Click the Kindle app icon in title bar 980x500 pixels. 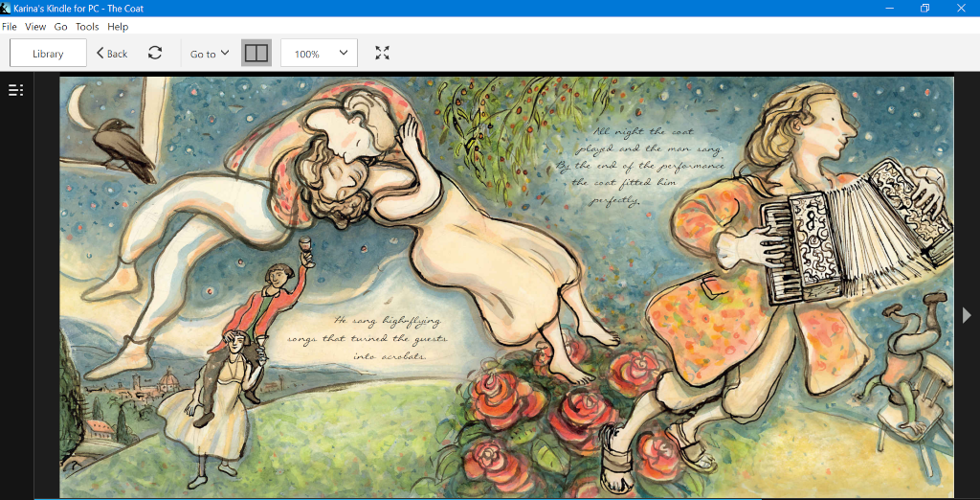[6, 8]
